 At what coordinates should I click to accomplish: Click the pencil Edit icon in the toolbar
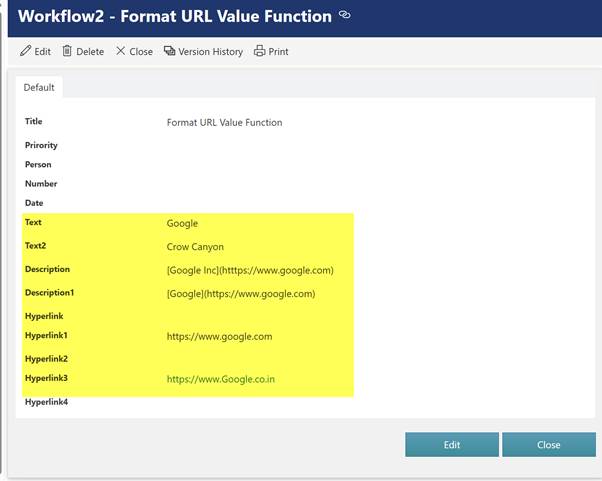[x=26, y=51]
